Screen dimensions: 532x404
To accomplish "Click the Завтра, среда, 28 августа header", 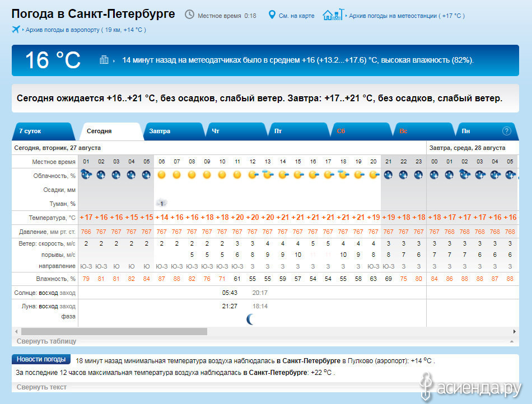I will pyautogui.click(x=467, y=148).
